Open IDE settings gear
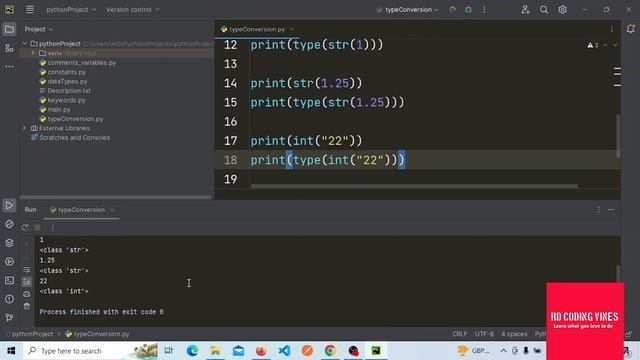The height and width of the screenshot is (360, 640). tap(562, 9)
